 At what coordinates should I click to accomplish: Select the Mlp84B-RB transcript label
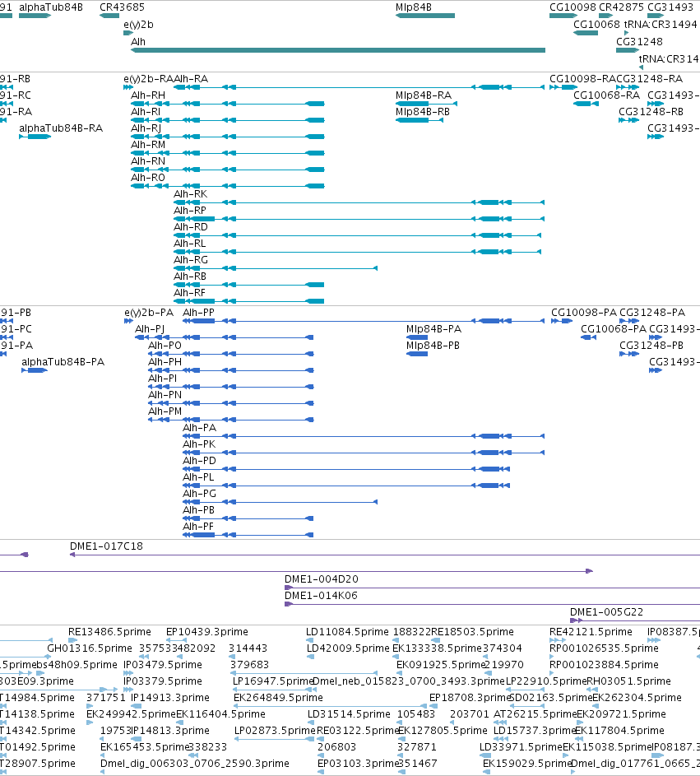point(423,112)
